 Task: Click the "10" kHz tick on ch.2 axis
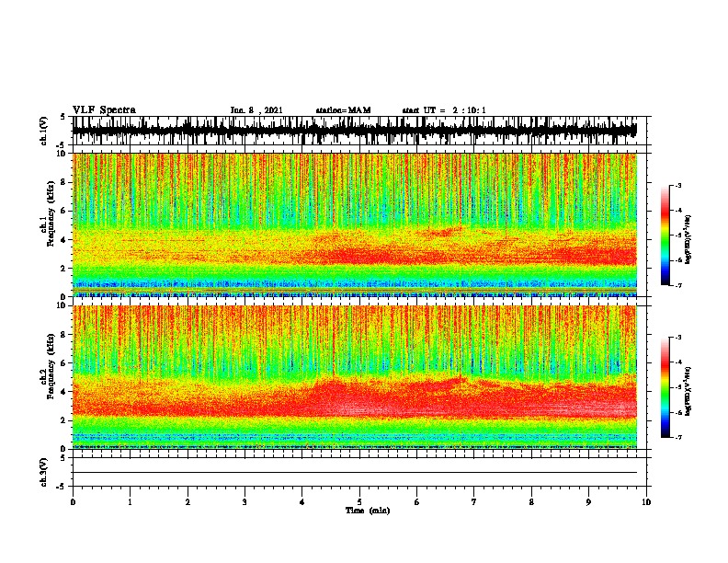click(x=62, y=305)
